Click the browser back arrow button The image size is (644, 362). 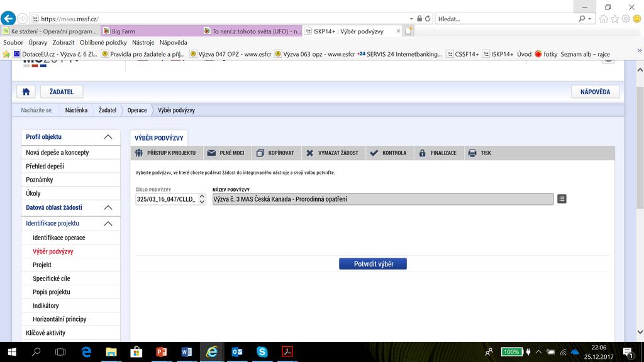click(8, 18)
